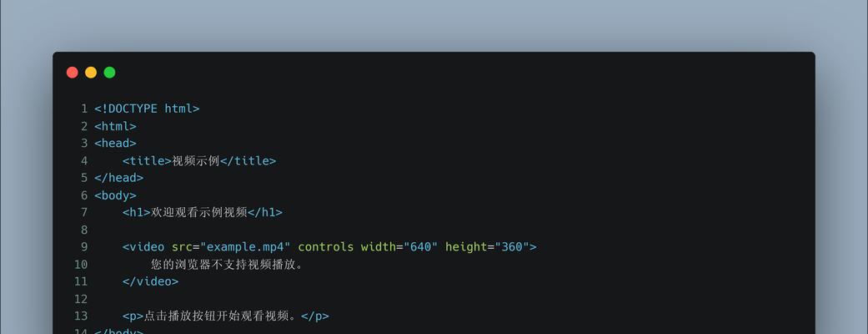Viewport: 868px width, 334px height.
Task: Click the fallback text 您的浏览器不支持视频播放
Action: tap(223, 265)
